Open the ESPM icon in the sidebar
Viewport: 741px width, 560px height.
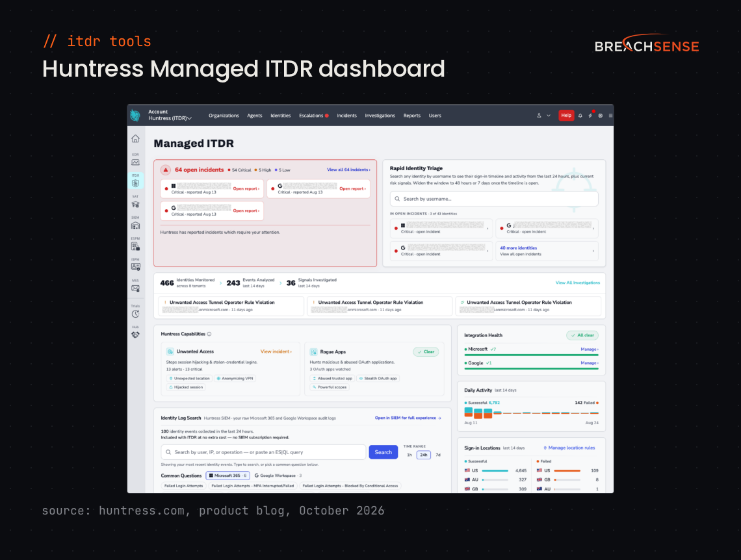tap(136, 246)
